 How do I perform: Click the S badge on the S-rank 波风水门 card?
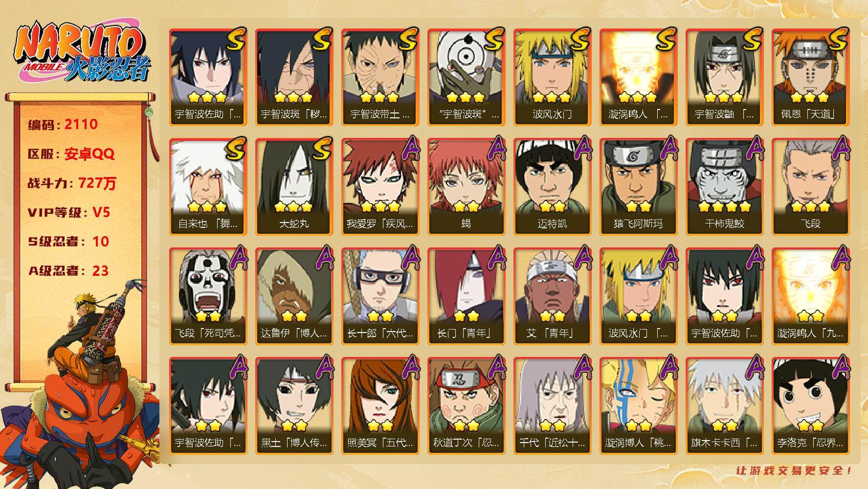579,39
